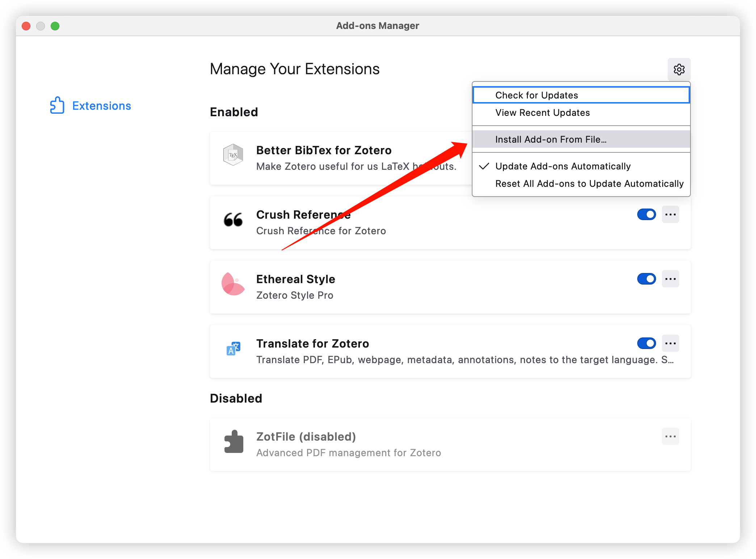The image size is (756, 559).
Task: Click the Extensions puzzle piece icon
Action: [x=57, y=105]
